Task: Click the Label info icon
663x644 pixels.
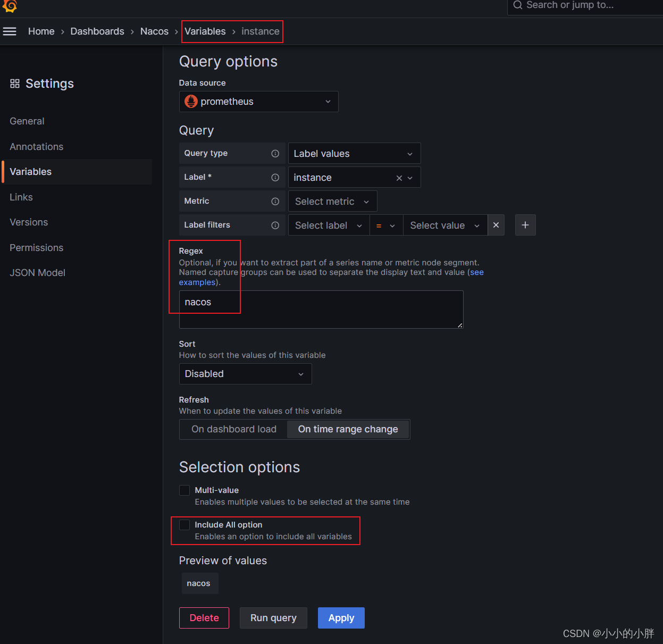Action: [275, 178]
